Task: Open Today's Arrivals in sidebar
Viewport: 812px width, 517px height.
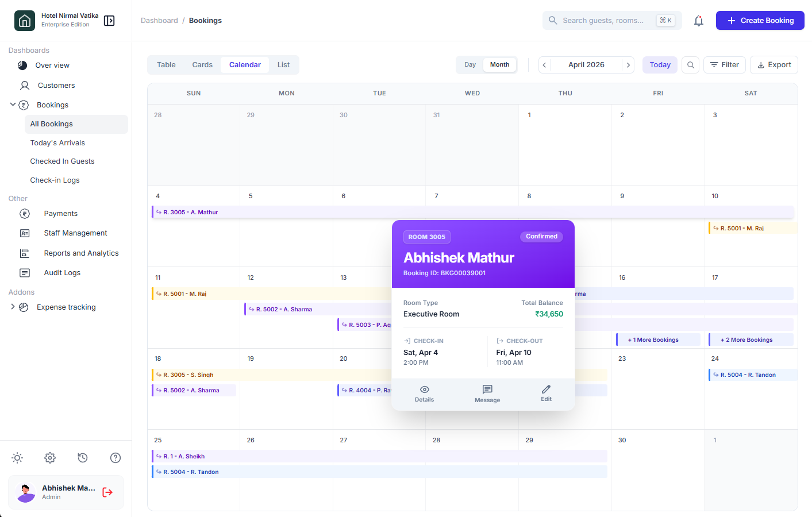Action: pos(57,143)
